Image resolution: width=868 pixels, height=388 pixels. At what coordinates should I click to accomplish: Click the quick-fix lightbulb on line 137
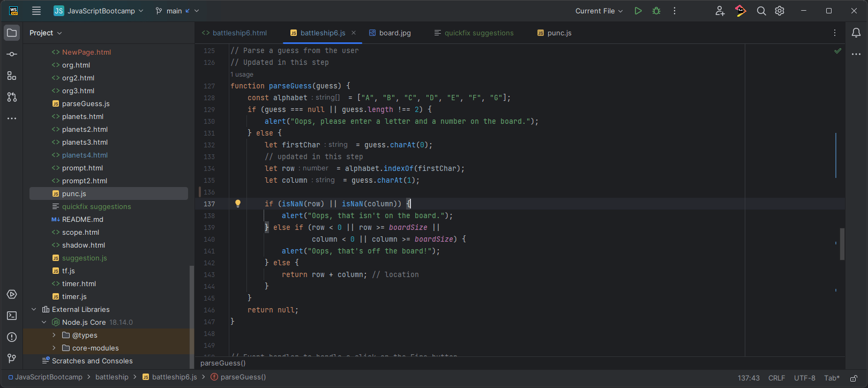point(238,204)
